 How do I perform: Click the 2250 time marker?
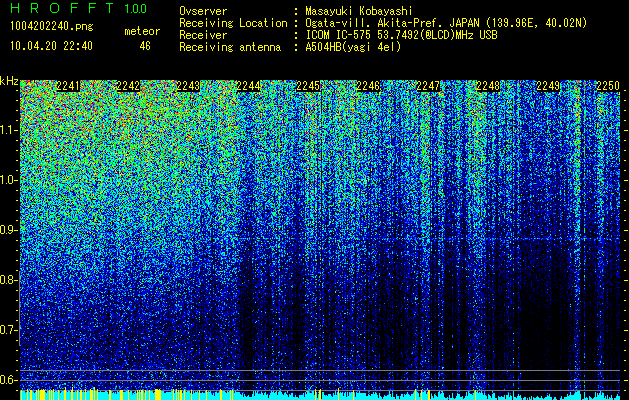pos(609,86)
